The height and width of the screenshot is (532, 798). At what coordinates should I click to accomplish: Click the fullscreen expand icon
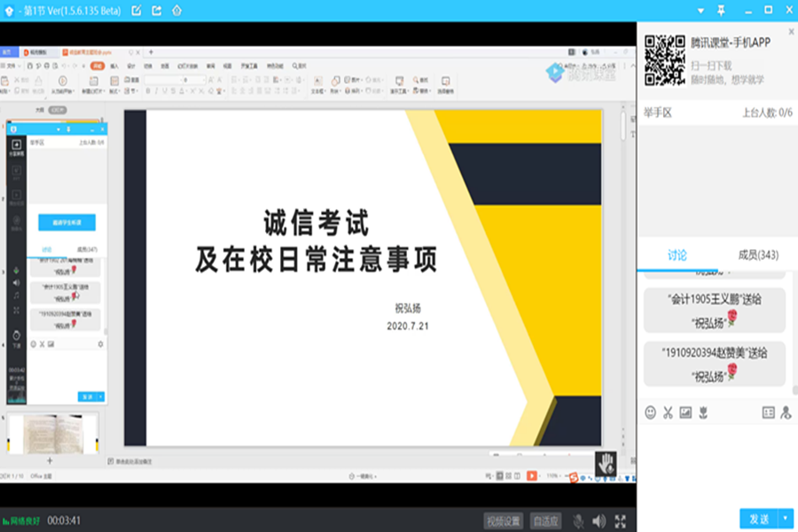[621, 520]
